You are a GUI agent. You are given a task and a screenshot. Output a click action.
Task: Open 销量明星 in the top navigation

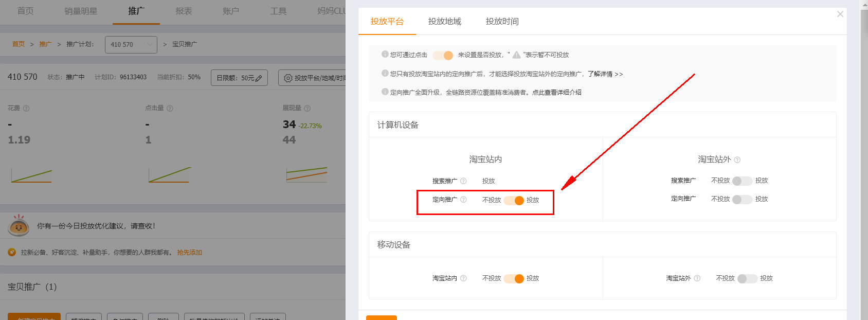81,11
